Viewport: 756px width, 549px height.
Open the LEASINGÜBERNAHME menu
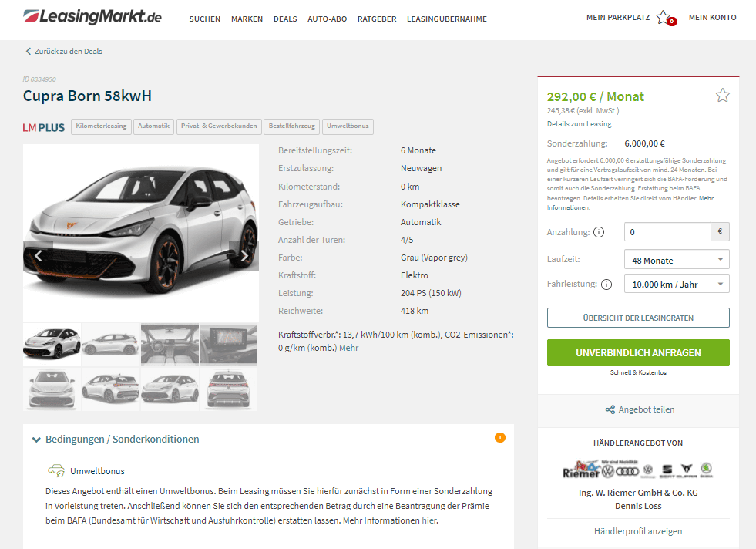[447, 19]
